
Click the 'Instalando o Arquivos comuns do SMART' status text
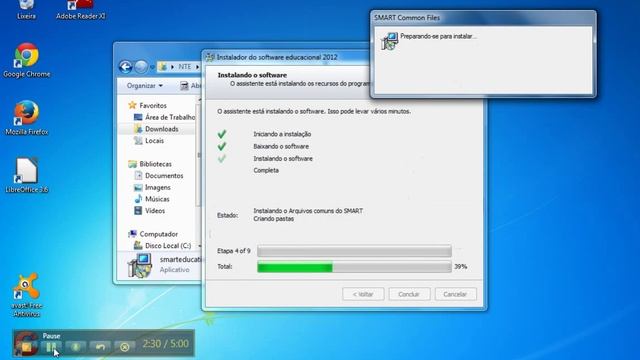(x=308, y=211)
